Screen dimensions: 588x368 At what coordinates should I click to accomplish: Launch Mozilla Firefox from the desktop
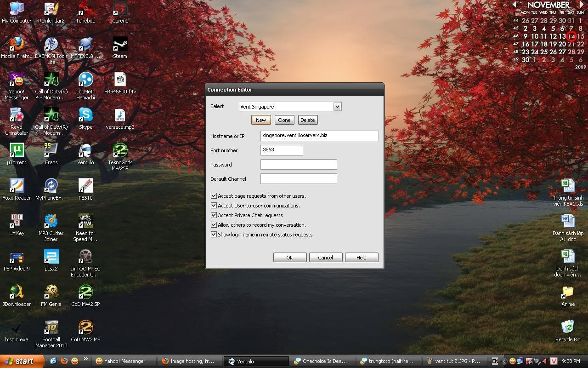click(17, 48)
